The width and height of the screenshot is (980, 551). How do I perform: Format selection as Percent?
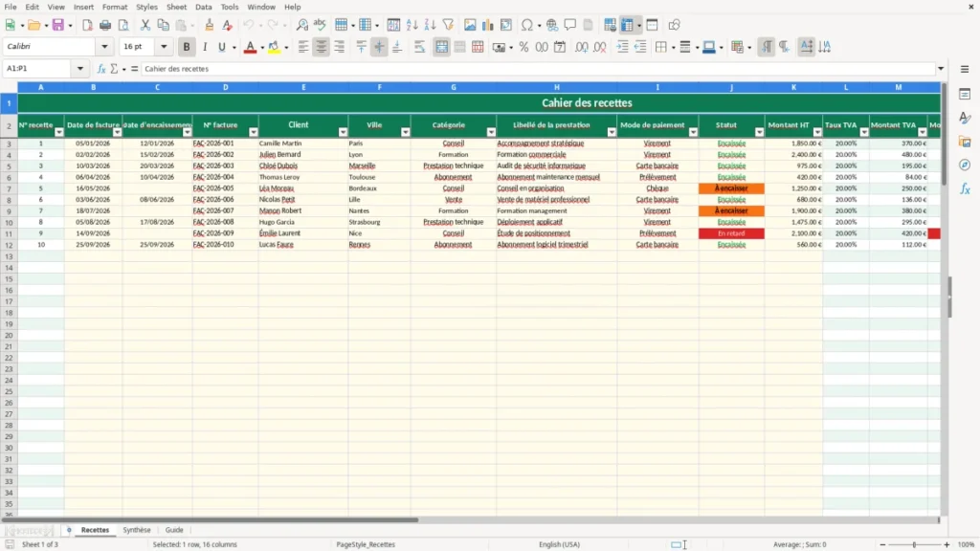523,47
